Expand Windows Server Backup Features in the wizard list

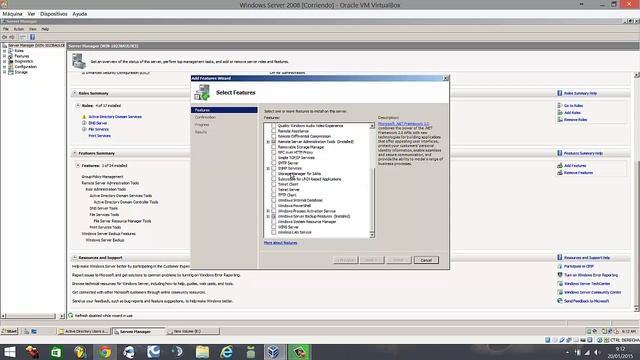268,216
